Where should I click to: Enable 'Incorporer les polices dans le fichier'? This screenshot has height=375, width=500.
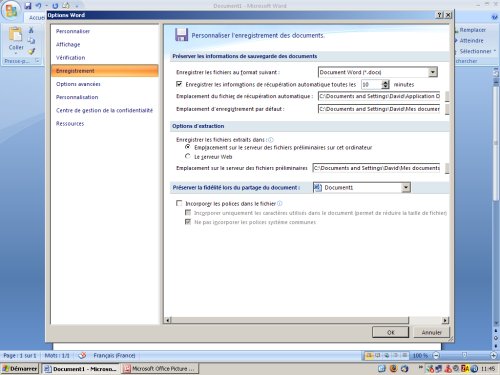[x=179, y=203]
